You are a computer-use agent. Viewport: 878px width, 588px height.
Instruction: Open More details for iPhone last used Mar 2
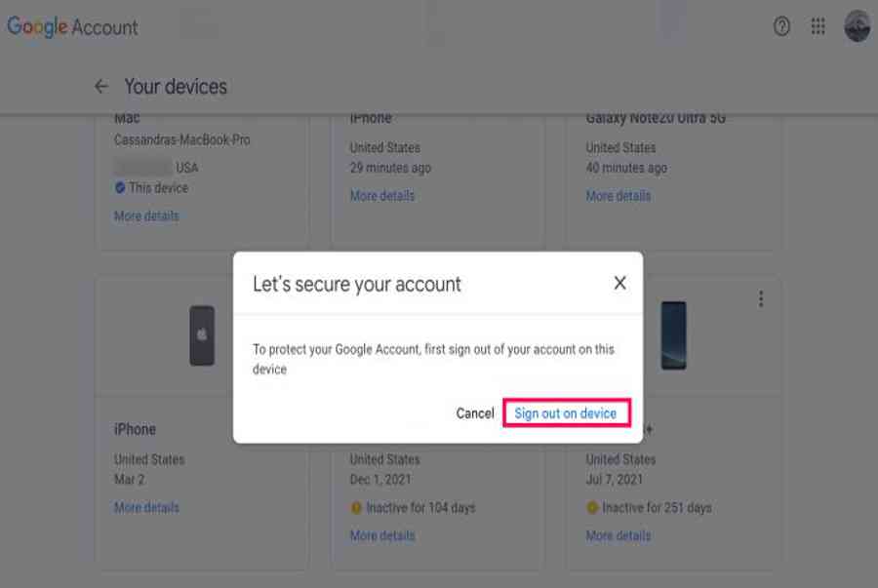click(x=146, y=508)
